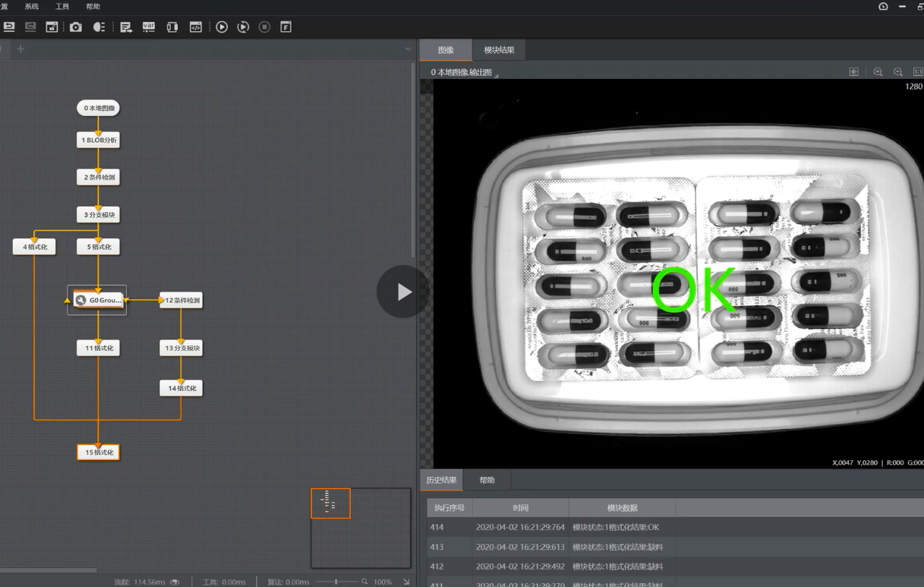Start continuous run loop icon
This screenshot has height=587, width=924.
[x=243, y=27]
